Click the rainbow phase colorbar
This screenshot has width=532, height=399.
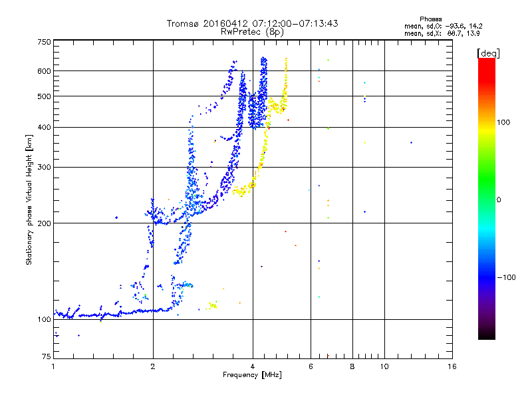pyautogui.click(x=487, y=199)
